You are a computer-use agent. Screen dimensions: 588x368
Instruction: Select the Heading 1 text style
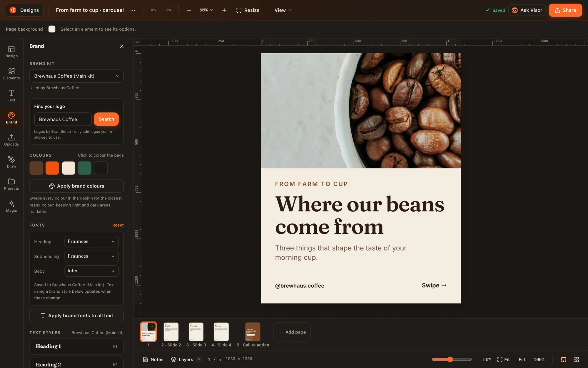76,347
